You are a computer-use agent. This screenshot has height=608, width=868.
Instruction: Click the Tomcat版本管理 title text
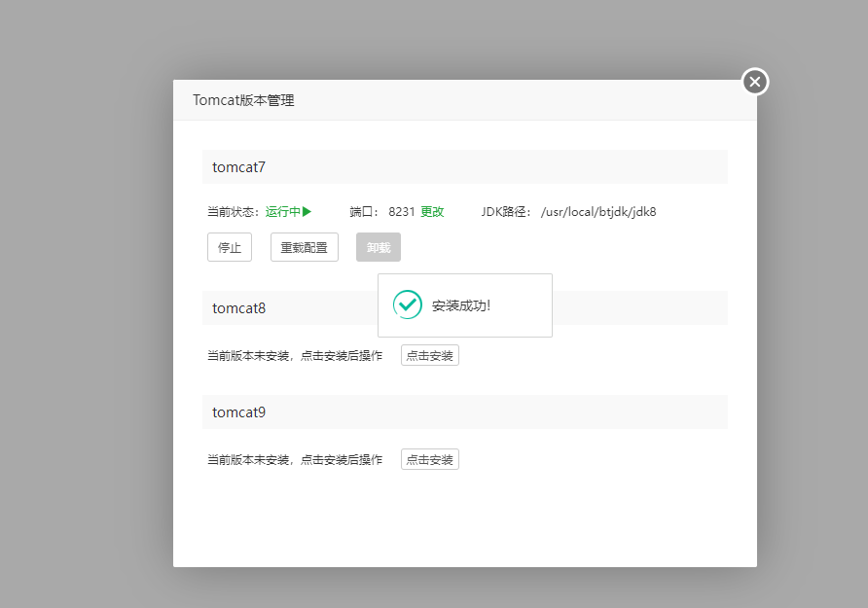tap(243, 100)
